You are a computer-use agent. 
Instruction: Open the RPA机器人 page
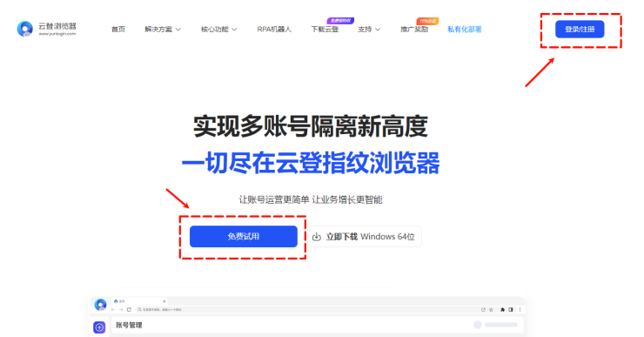(274, 30)
